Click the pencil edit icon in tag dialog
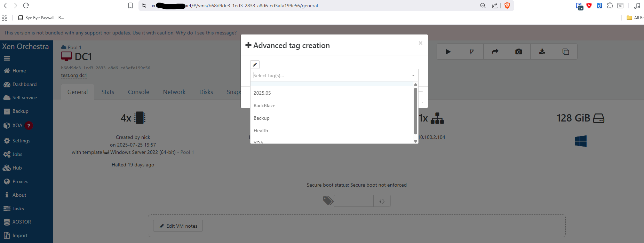Image resolution: width=644 pixels, height=243 pixels. point(255,64)
